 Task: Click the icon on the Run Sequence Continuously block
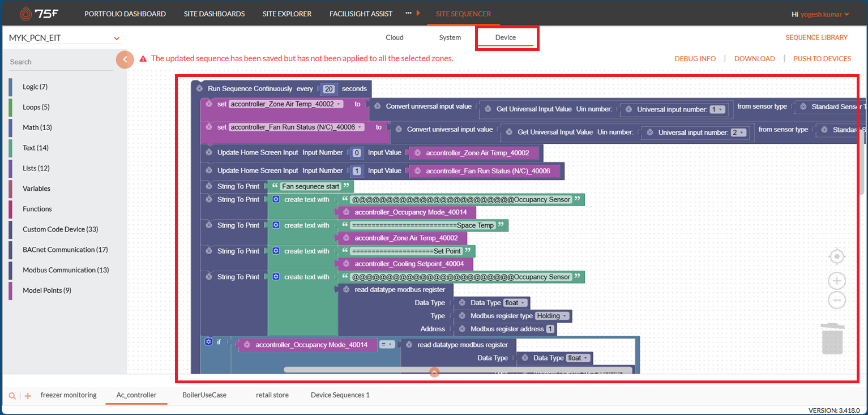coord(199,88)
